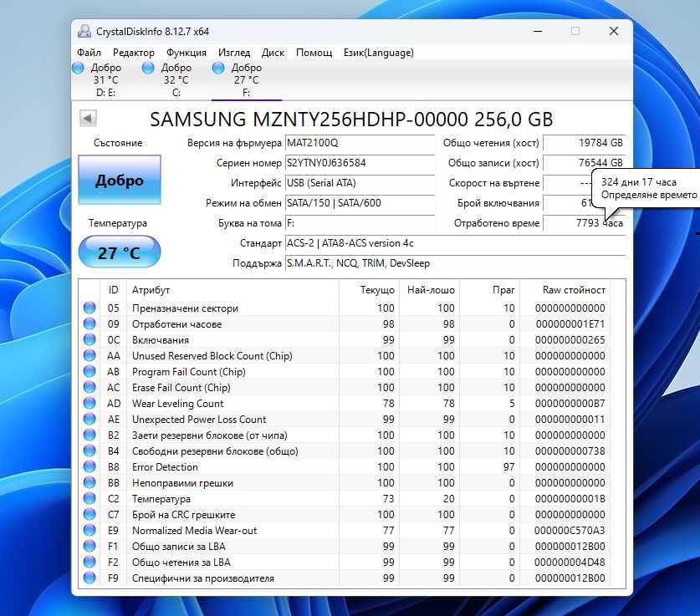Screen dimensions: 700x616
Task: Open the Език(Language) menu
Action: tap(378, 53)
